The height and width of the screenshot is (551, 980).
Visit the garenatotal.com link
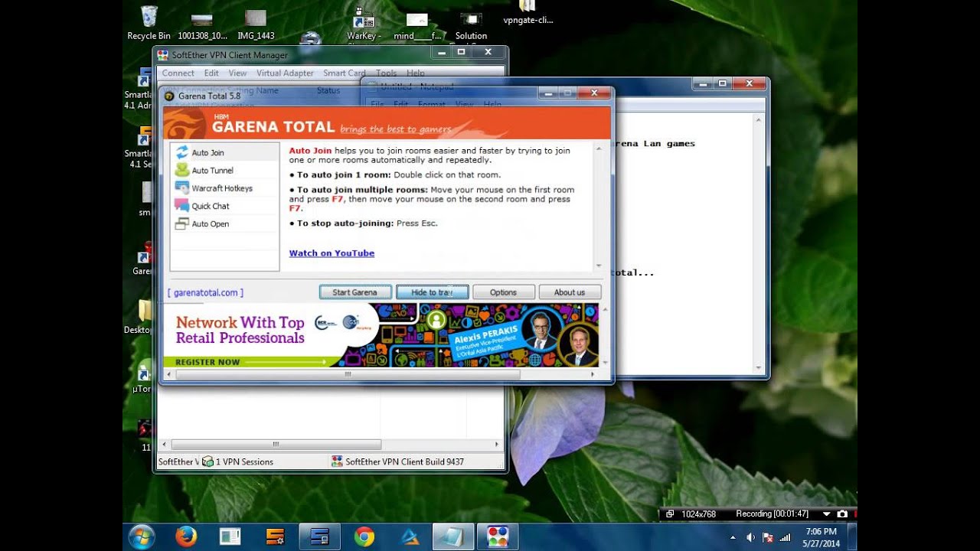pyautogui.click(x=205, y=292)
